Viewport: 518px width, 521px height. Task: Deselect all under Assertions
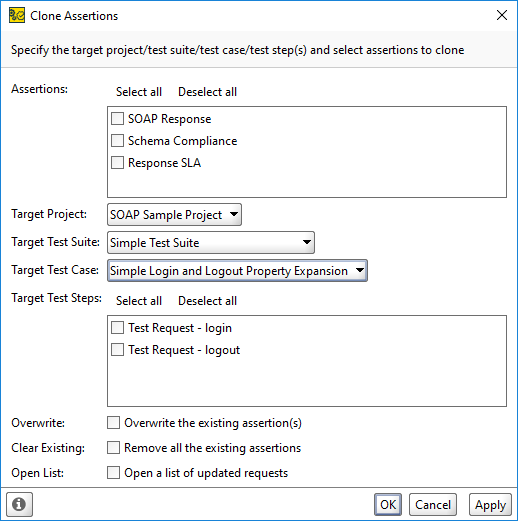point(207,92)
